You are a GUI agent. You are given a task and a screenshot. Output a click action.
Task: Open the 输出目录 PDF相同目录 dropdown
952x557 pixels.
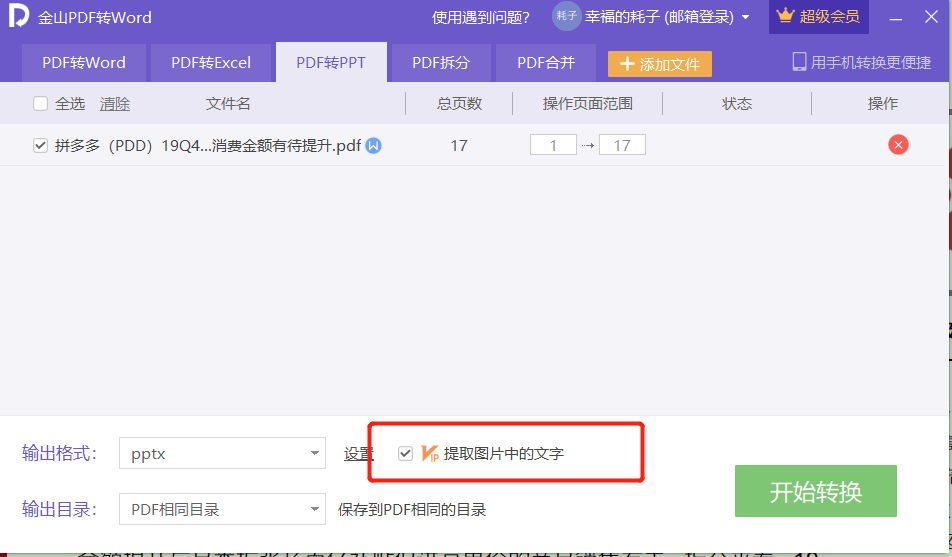point(222,509)
